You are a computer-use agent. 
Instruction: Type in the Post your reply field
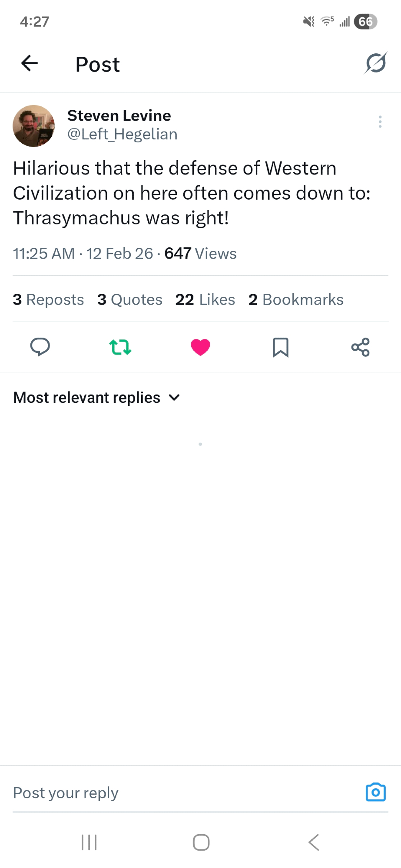(182, 793)
